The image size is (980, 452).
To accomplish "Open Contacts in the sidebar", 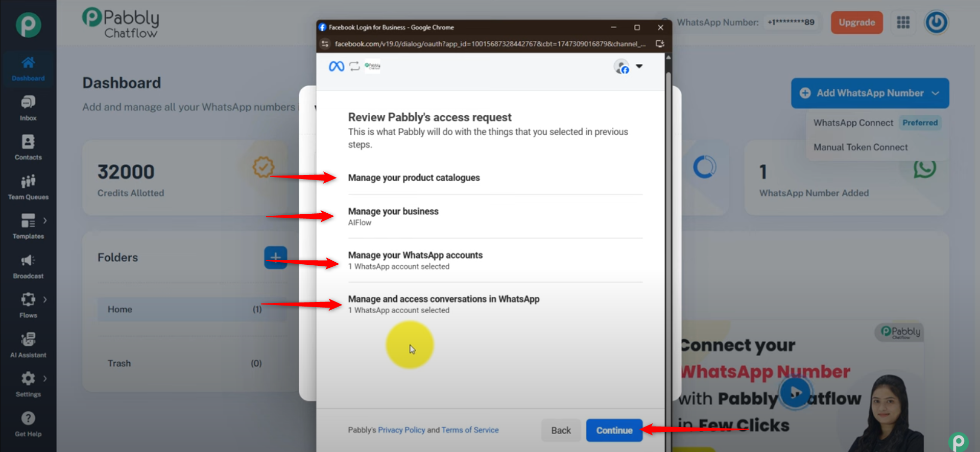I will click(x=28, y=147).
